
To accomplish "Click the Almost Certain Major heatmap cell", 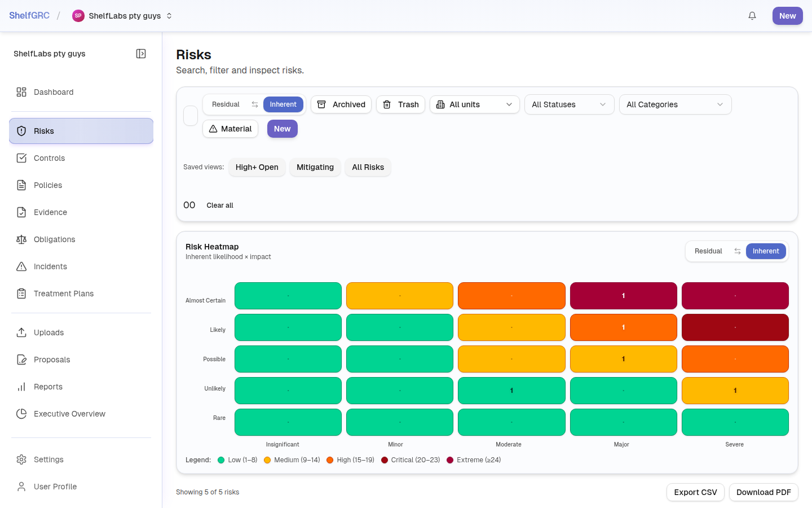I will click(623, 296).
